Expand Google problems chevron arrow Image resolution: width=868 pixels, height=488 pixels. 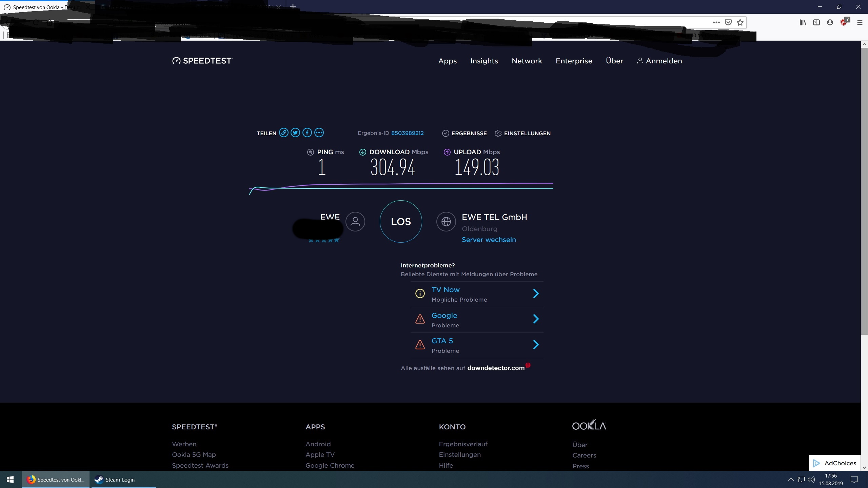point(536,319)
